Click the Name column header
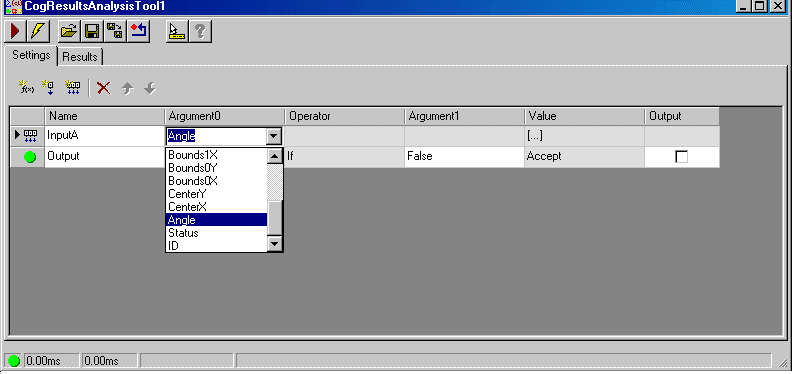The width and height of the screenshot is (792, 374). (105, 116)
